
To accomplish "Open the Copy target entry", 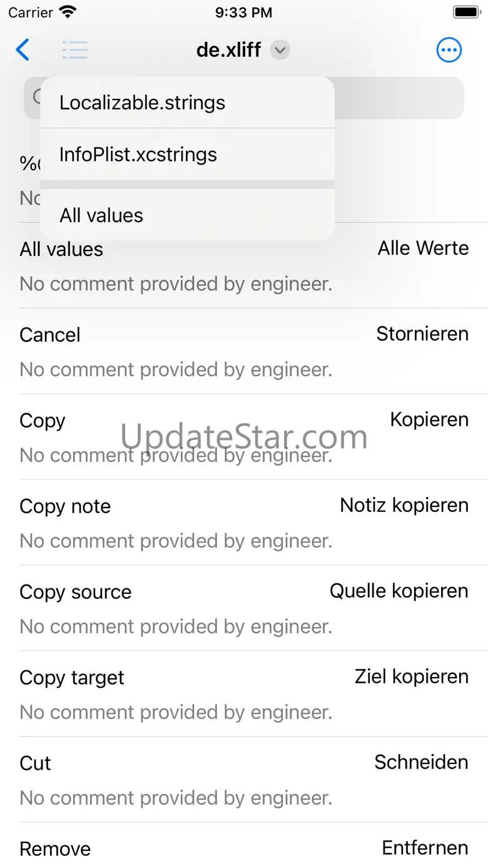I will [244, 694].
